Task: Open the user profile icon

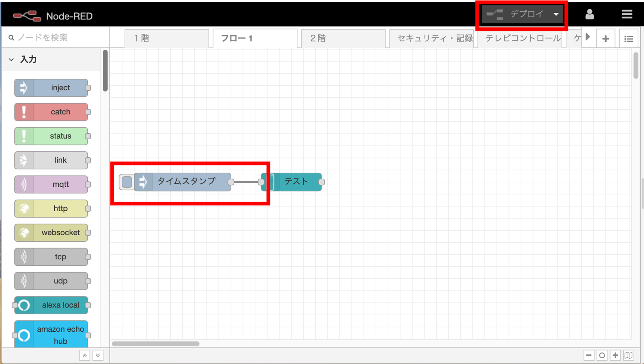Action: (589, 14)
